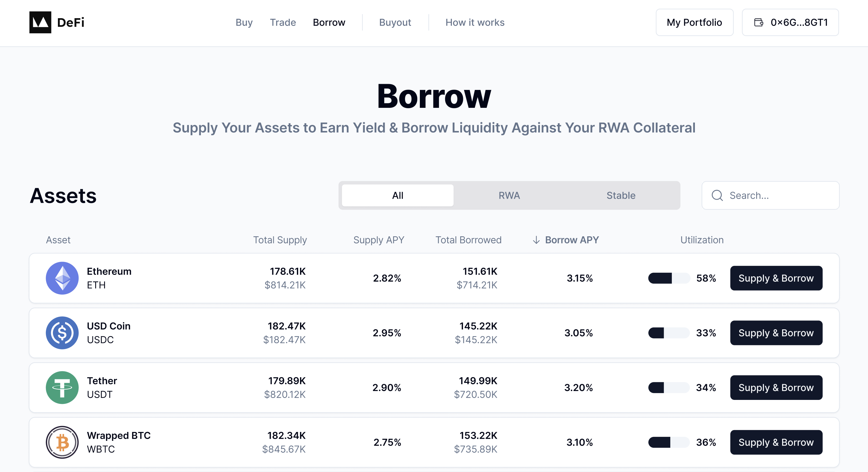
Task: Switch the asset filter to Stable
Action: pos(621,196)
